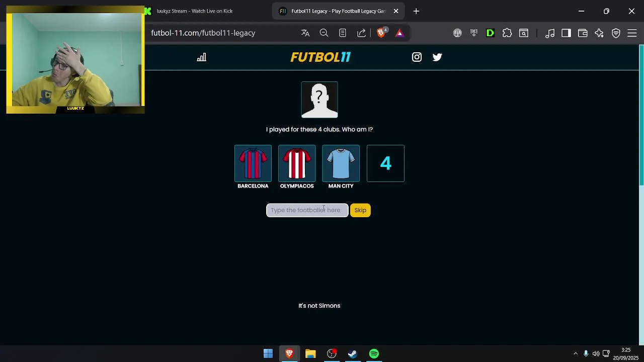
Task: Open the Futbol11 Twitter page
Action: [x=437, y=57]
